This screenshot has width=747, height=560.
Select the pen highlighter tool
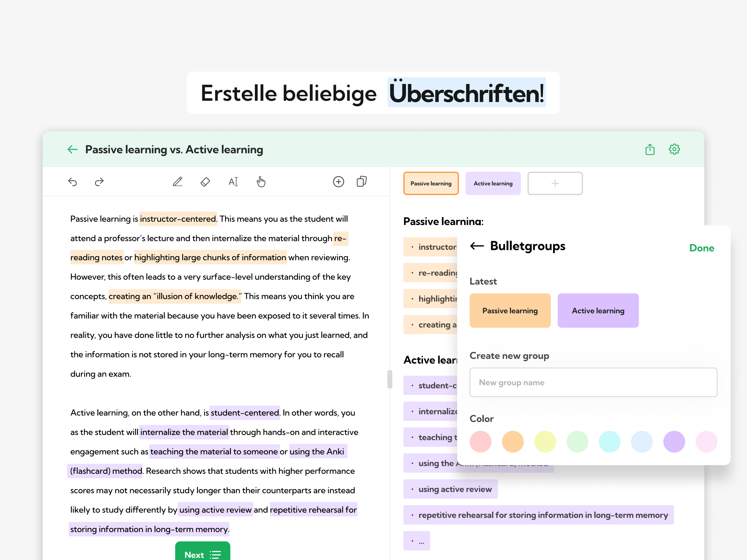(178, 182)
